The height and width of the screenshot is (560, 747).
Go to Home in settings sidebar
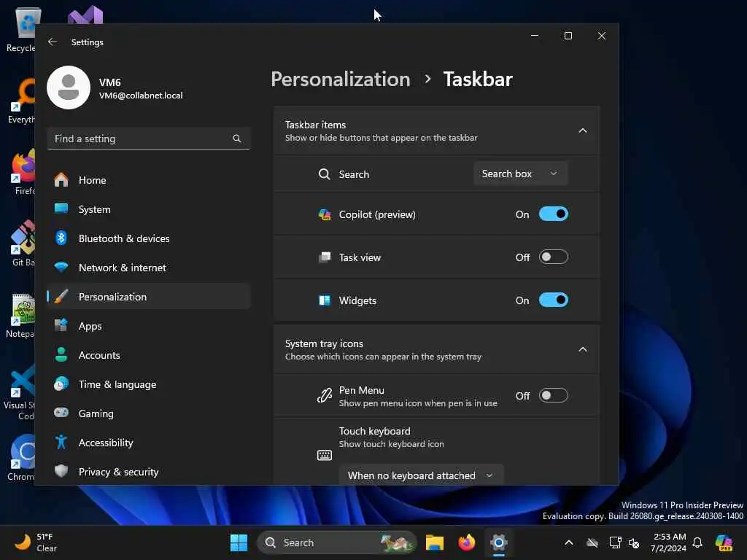click(149, 180)
